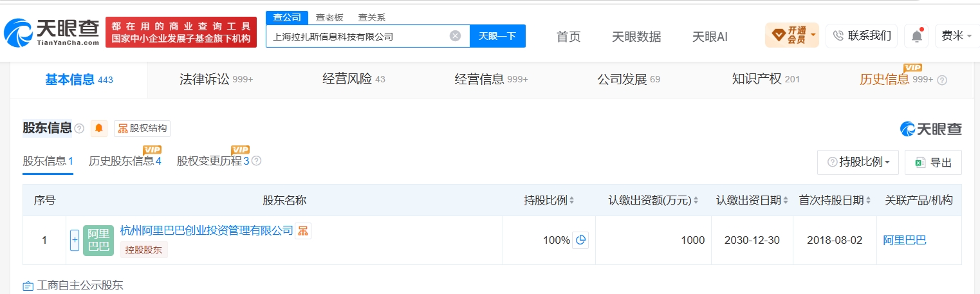Image resolution: width=980 pixels, height=294 pixels.
Task: Sort by 认缴出资额 column
Action: [653, 200]
